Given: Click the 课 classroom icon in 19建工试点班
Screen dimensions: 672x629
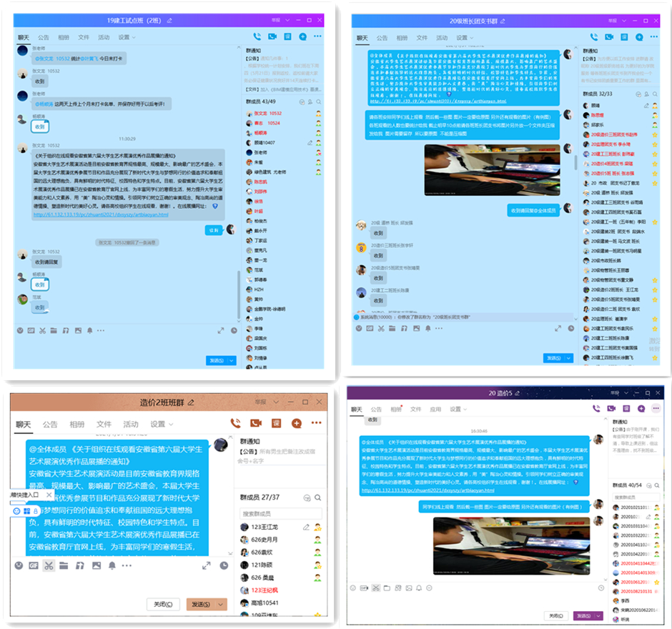Looking at the screenshot, I should pos(287,36).
